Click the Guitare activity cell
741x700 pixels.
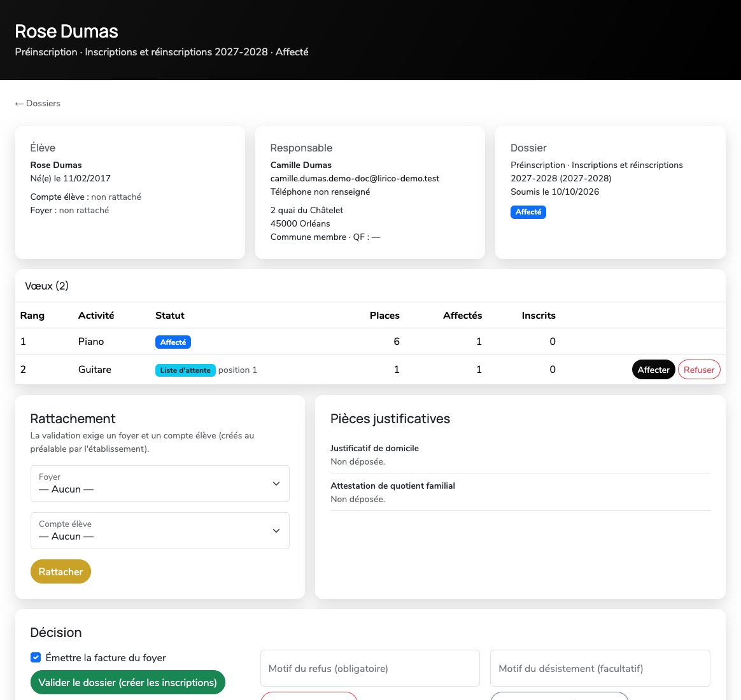pyautogui.click(x=94, y=369)
